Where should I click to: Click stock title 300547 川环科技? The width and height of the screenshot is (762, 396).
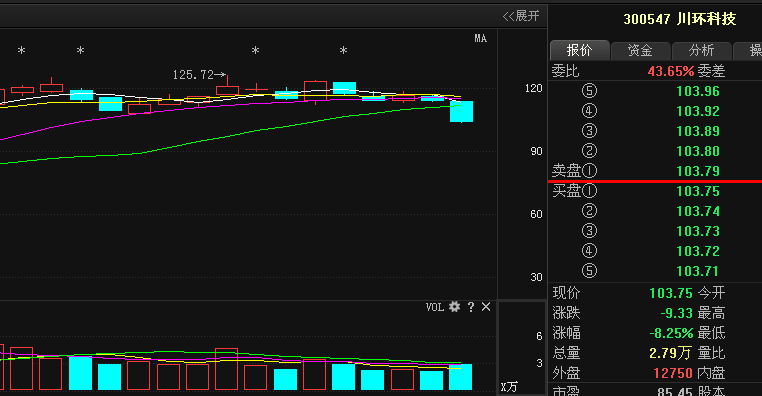click(x=680, y=19)
